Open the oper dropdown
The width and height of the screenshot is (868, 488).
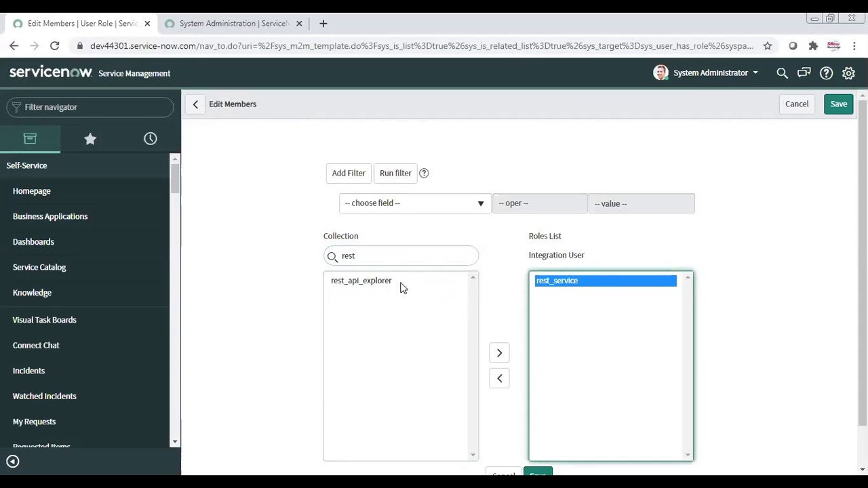pos(540,203)
